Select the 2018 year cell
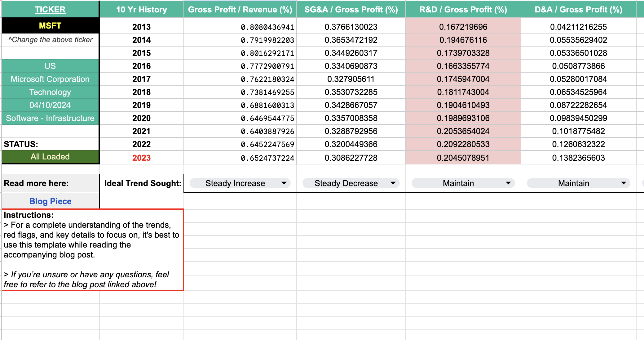 [x=142, y=92]
